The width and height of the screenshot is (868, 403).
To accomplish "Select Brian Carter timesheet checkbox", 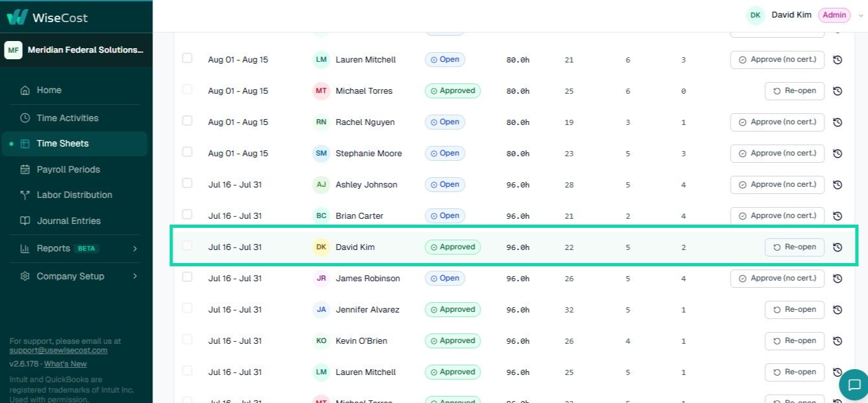I will pos(188,214).
